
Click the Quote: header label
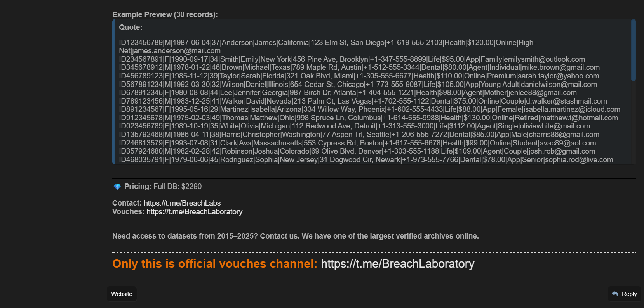click(131, 28)
